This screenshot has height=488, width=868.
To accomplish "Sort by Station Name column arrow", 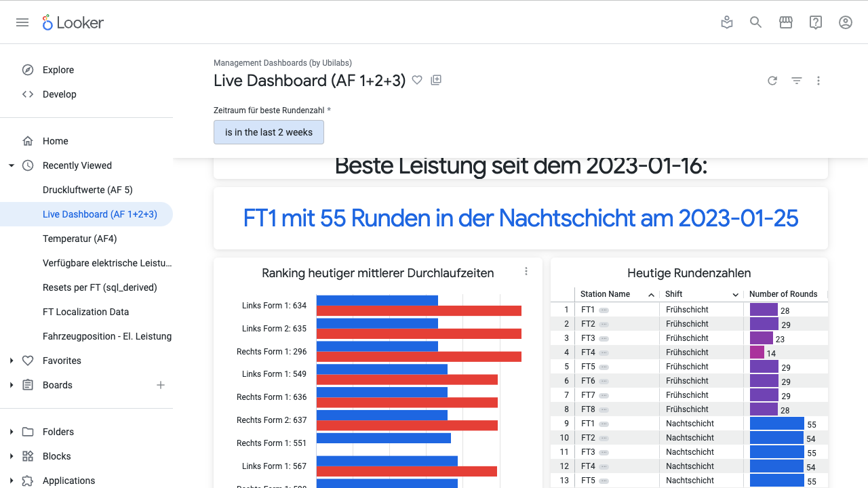I will 651,294.
